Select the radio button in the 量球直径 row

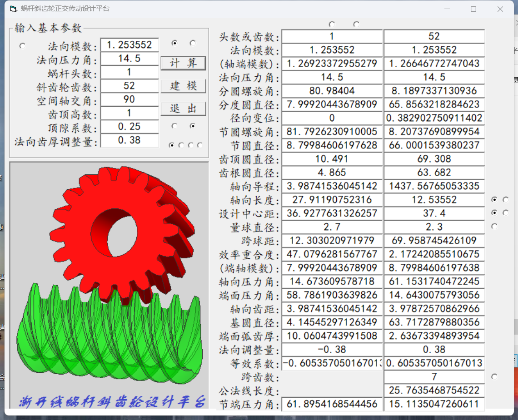494,226
